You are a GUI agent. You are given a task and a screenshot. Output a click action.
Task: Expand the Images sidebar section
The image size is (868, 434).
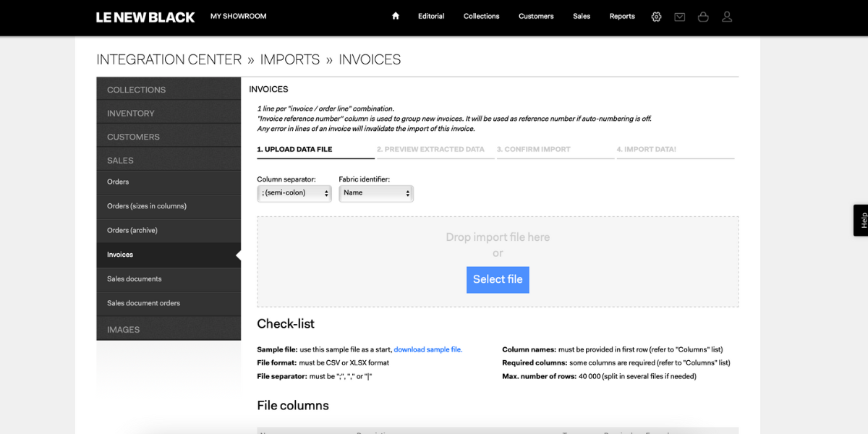[x=169, y=329]
